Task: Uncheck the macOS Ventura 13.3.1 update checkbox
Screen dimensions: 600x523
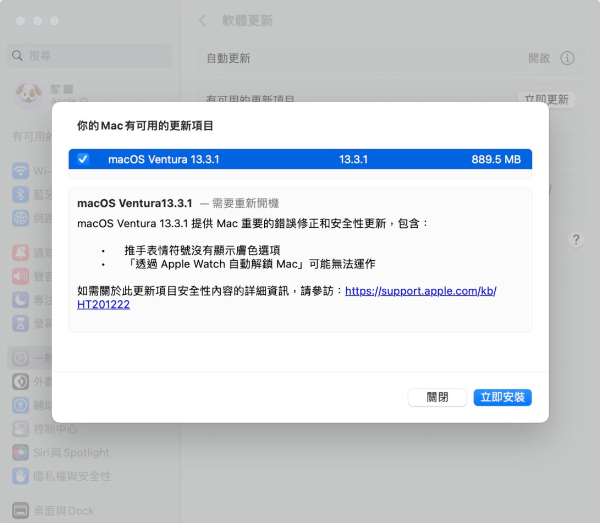Action: tap(83, 159)
